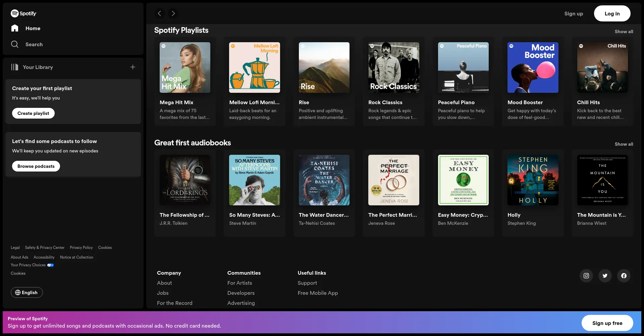Viewport: 644px width, 336px height.
Task: Open the Rock Classics playlist cover
Action: (394, 67)
